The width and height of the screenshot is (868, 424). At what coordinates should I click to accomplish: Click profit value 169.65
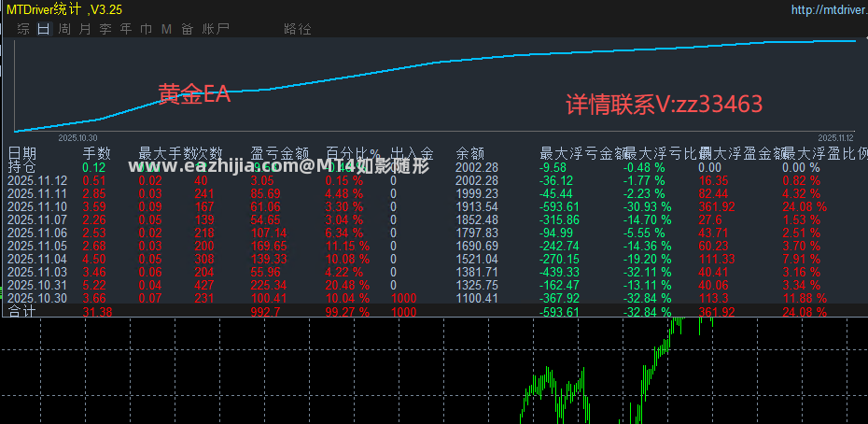[x=269, y=246]
